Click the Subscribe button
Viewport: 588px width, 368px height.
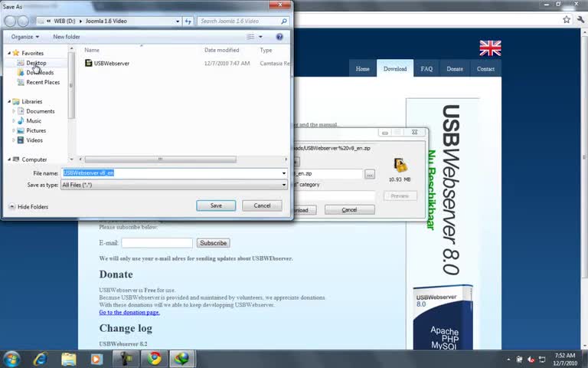(213, 243)
